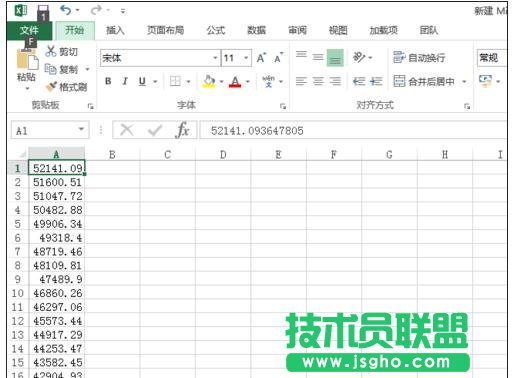Open the 加载项 (Add-ins) tab

(x=384, y=30)
